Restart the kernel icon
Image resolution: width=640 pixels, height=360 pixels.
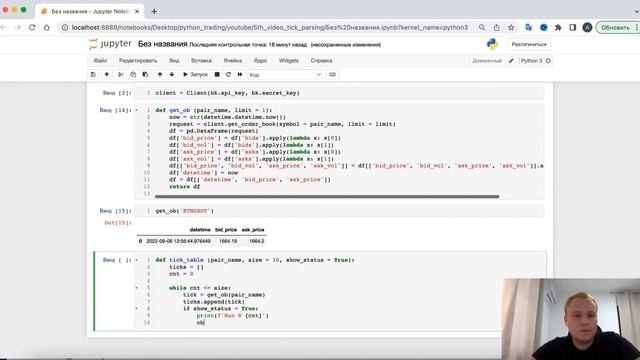point(229,75)
